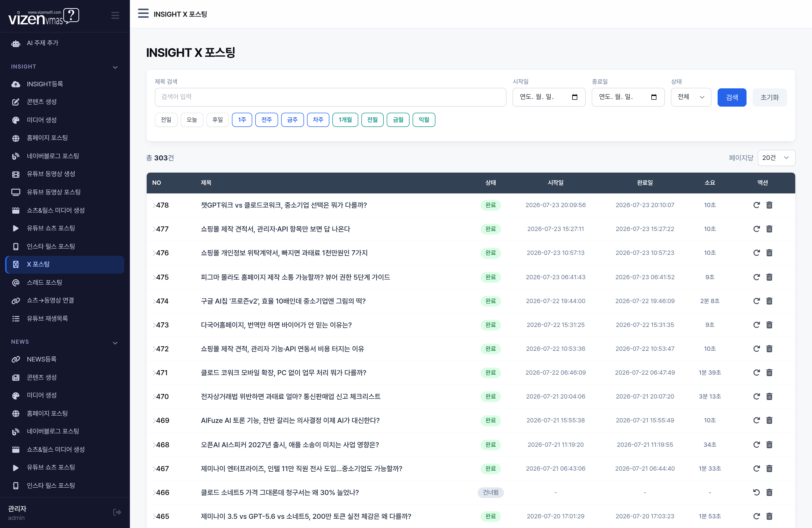The width and height of the screenshot is (812, 528).
Task: Collapse the INSIGHT sidebar section
Action: [x=115, y=67]
